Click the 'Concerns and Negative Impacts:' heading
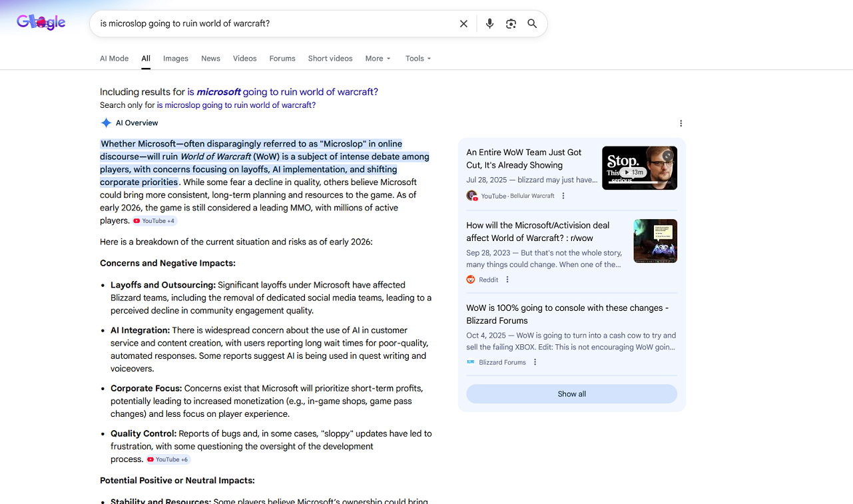Screen dimensions: 853x504 (x=168, y=263)
